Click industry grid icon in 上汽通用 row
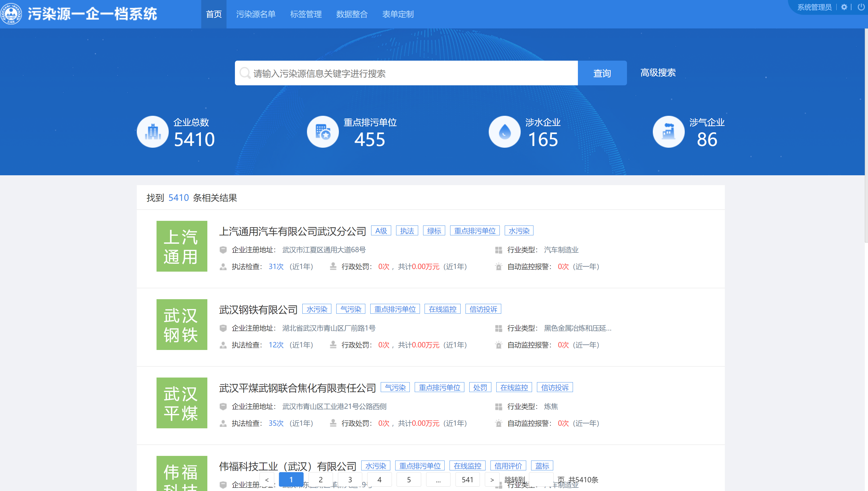The height and width of the screenshot is (491, 868). 498,250
